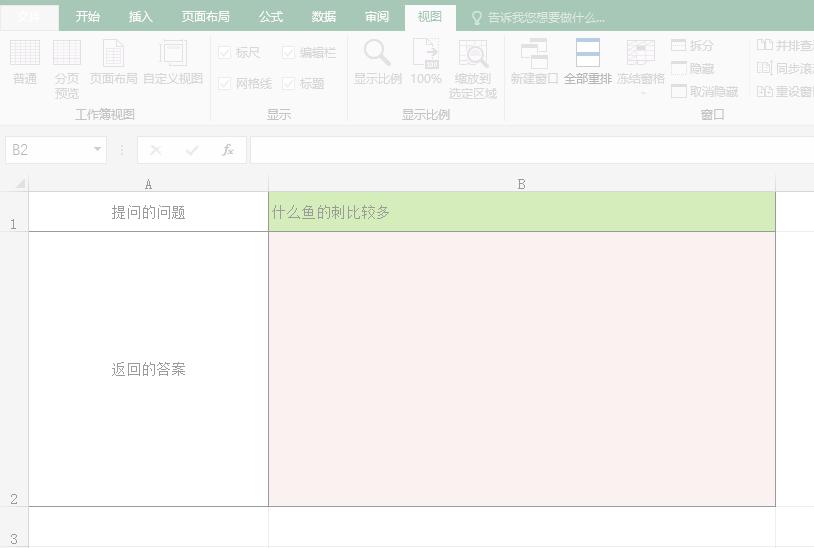The image size is (814, 548).
Task: Switch to the Review (审阅) tab
Action: tap(376, 17)
